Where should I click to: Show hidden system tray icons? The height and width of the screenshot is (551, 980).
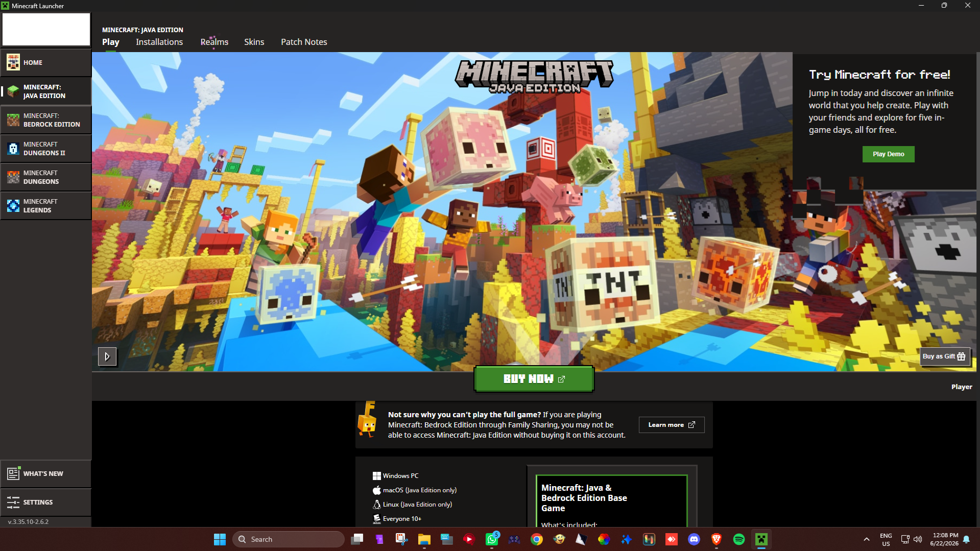pyautogui.click(x=867, y=539)
